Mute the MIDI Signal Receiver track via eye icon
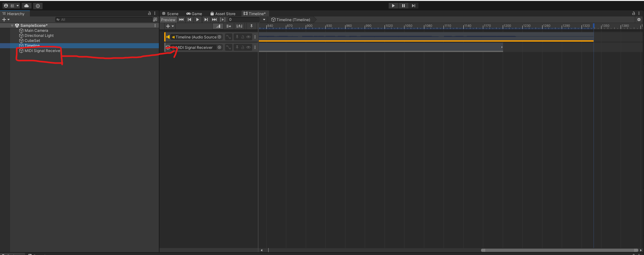The height and width of the screenshot is (255, 644). tap(248, 47)
